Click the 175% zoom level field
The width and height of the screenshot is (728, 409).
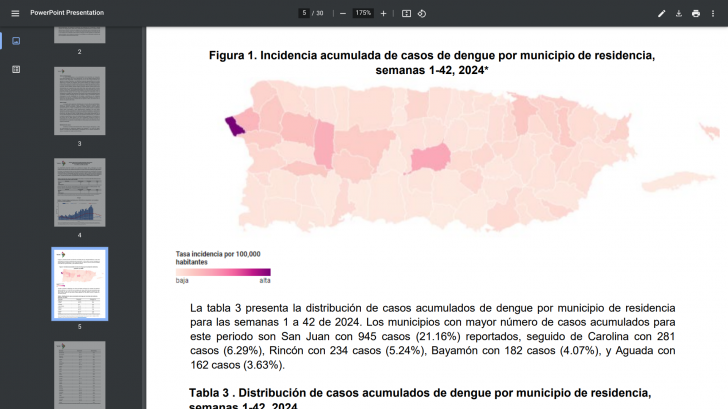pyautogui.click(x=363, y=13)
